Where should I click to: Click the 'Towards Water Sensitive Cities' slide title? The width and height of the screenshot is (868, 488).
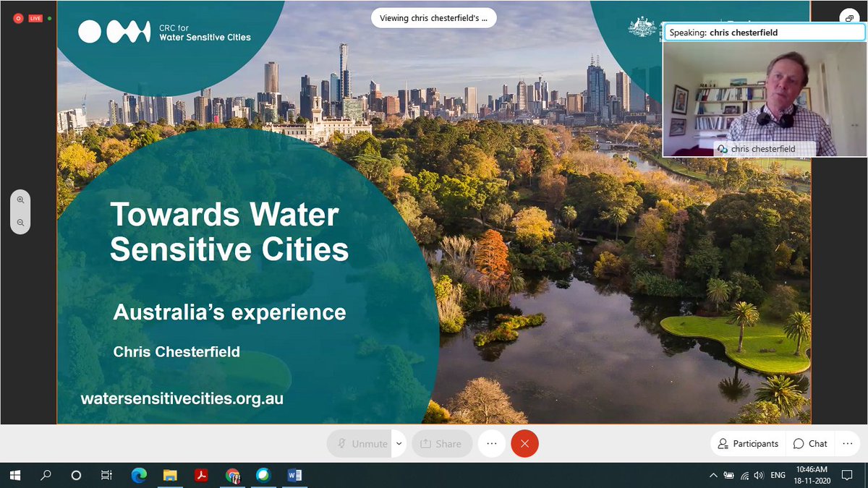229,232
